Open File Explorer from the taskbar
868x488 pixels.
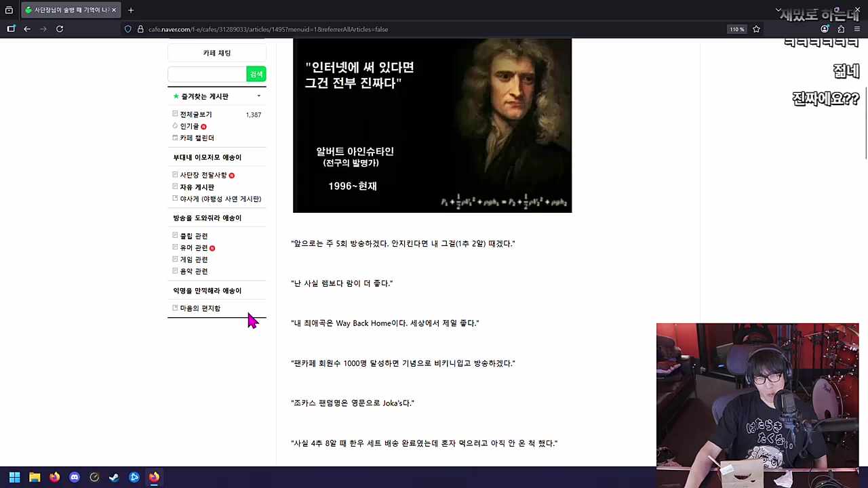[x=35, y=477]
